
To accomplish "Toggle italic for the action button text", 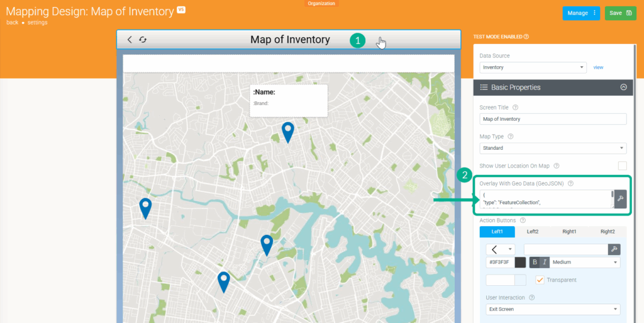I will click(545, 262).
